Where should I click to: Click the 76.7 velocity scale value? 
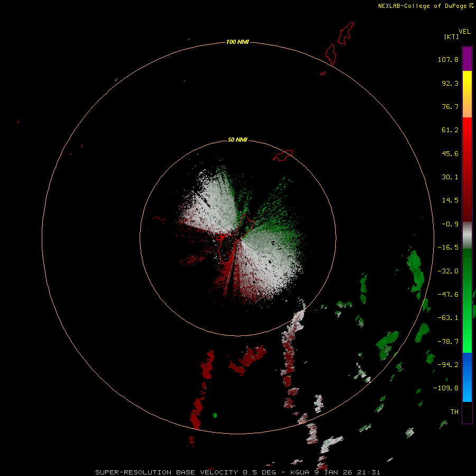[x=450, y=106]
